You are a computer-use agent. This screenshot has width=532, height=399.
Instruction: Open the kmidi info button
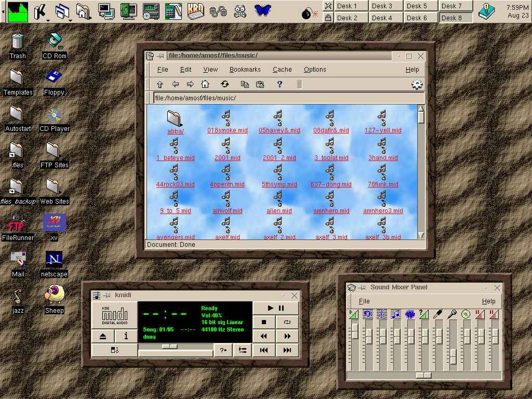pos(126,336)
